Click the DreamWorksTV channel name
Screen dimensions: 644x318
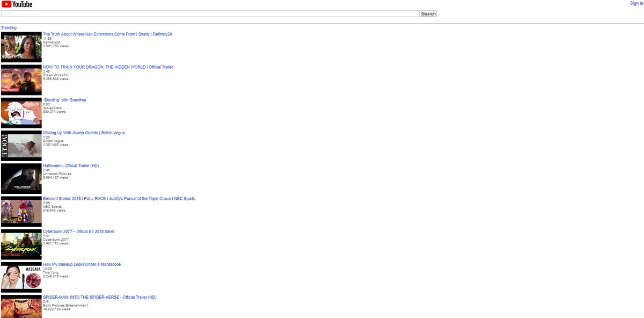click(x=56, y=75)
